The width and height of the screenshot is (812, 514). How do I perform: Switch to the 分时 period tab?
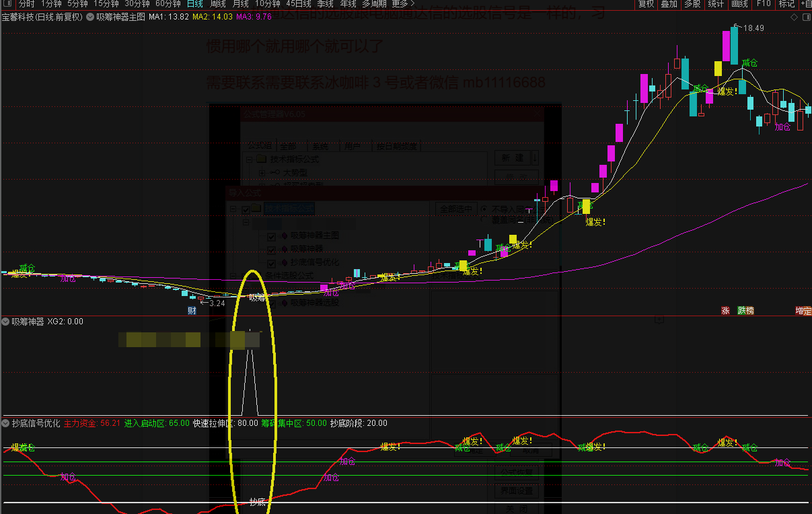point(26,4)
